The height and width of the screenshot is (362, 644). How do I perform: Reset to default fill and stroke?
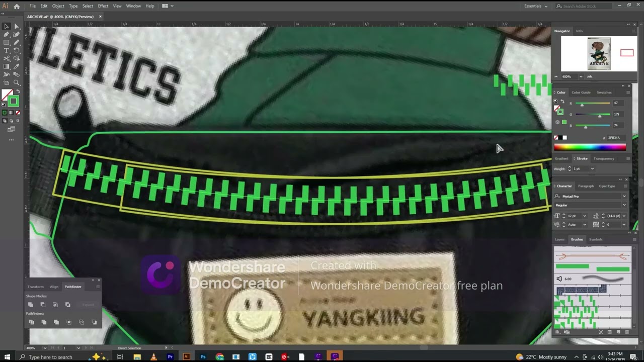pos(4,105)
